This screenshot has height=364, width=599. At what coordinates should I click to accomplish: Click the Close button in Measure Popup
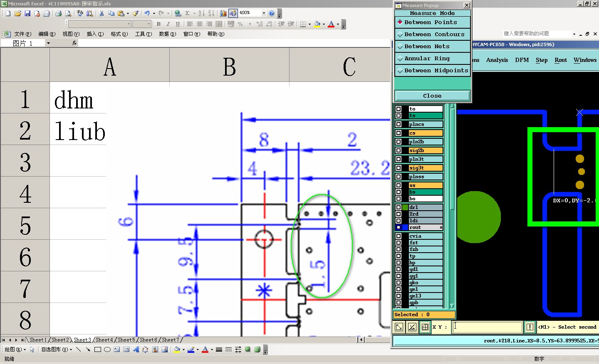pos(433,96)
